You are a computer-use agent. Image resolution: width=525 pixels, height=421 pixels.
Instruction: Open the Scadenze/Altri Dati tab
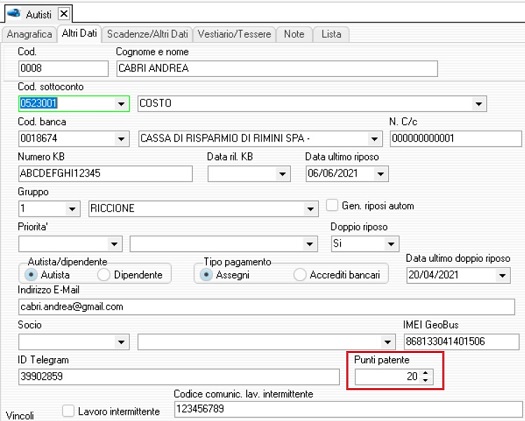pyautogui.click(x=147, y=34)
